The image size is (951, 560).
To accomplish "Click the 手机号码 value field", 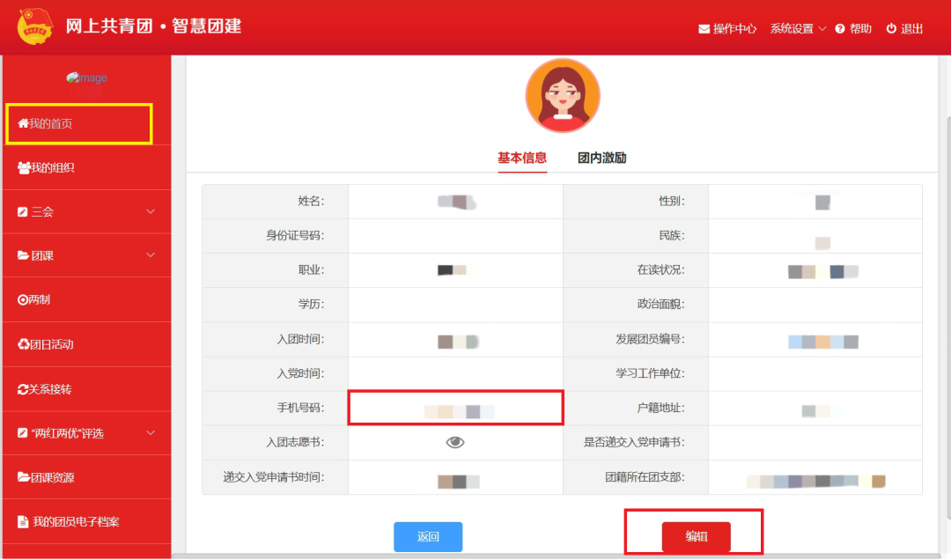I will [x=456, y=408].
